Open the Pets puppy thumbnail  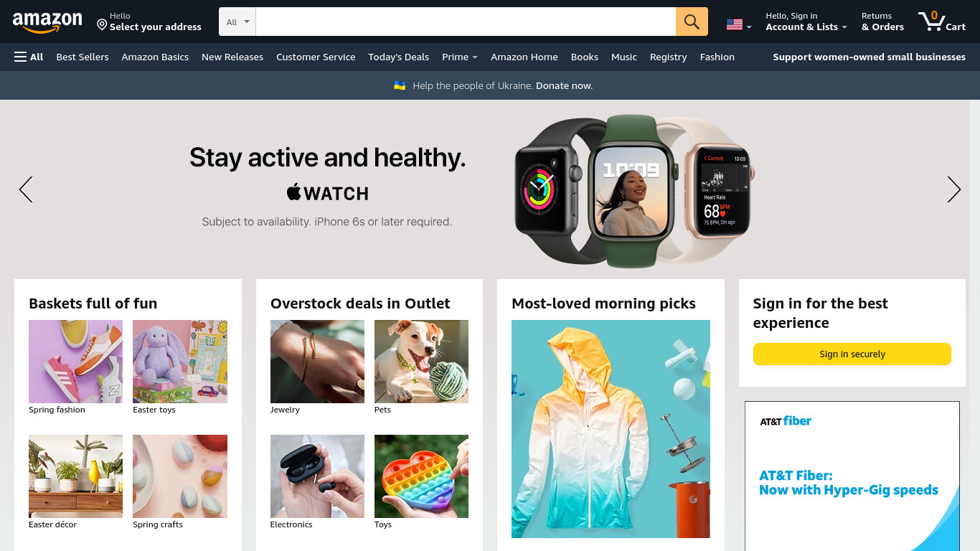(421, 362)
